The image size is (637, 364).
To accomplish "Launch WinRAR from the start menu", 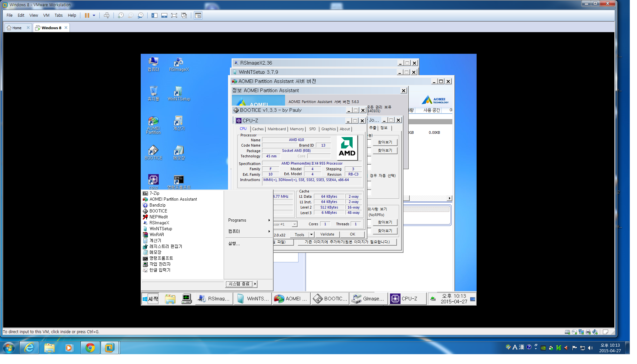I will [x=156, y=235].
